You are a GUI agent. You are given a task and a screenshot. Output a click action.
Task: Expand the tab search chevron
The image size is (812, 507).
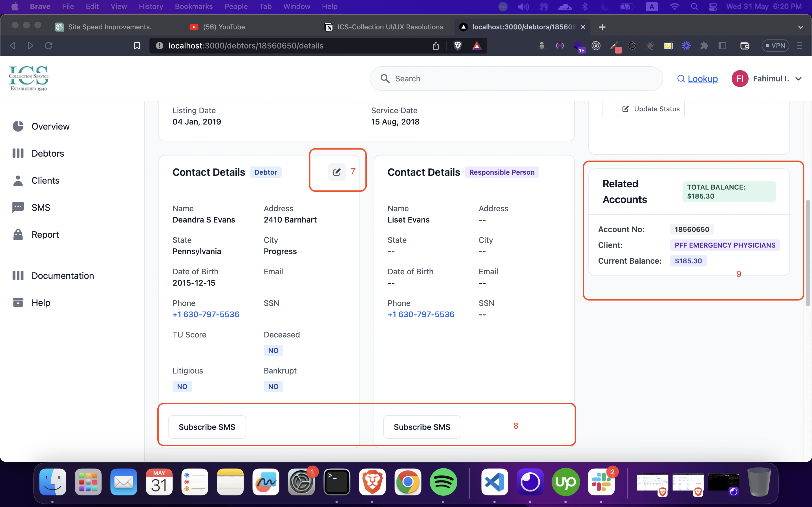[801, 27]
